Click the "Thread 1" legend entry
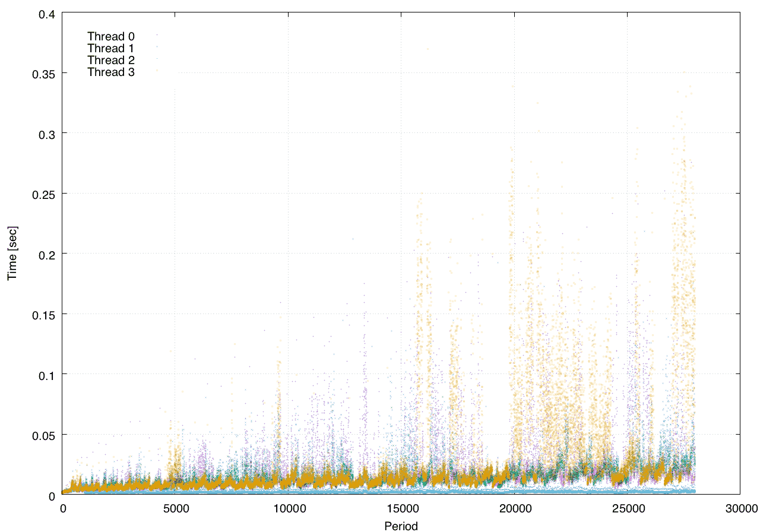The height and width of the screenshot is (532, 760). 111,49
